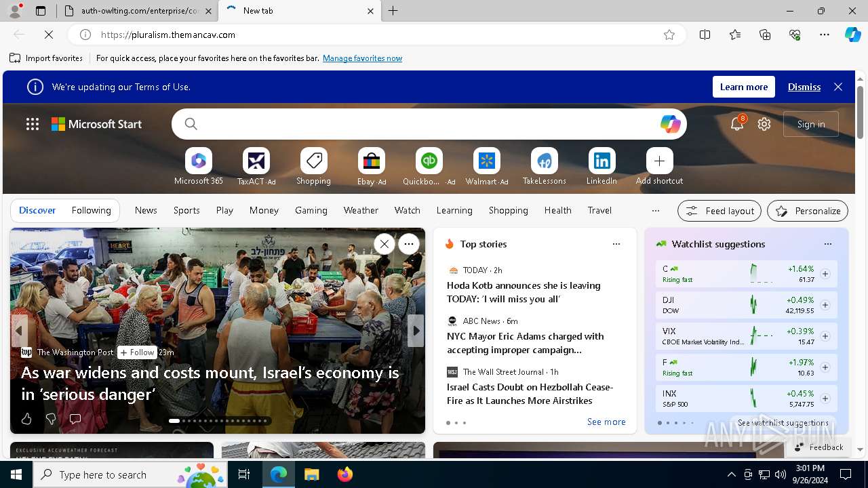The width and height of the screenshot is (868, 488).
Task: Click Manage favorites now link
Action: click(362, 58)
